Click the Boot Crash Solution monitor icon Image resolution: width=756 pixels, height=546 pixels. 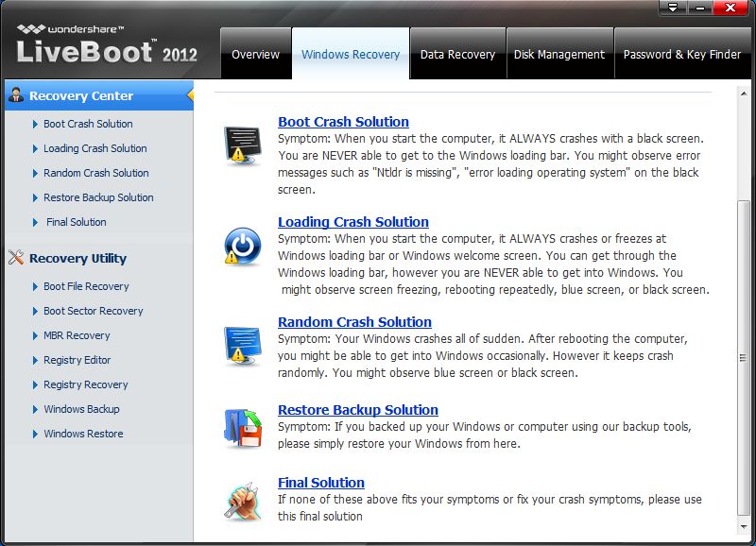click(243, 145)
